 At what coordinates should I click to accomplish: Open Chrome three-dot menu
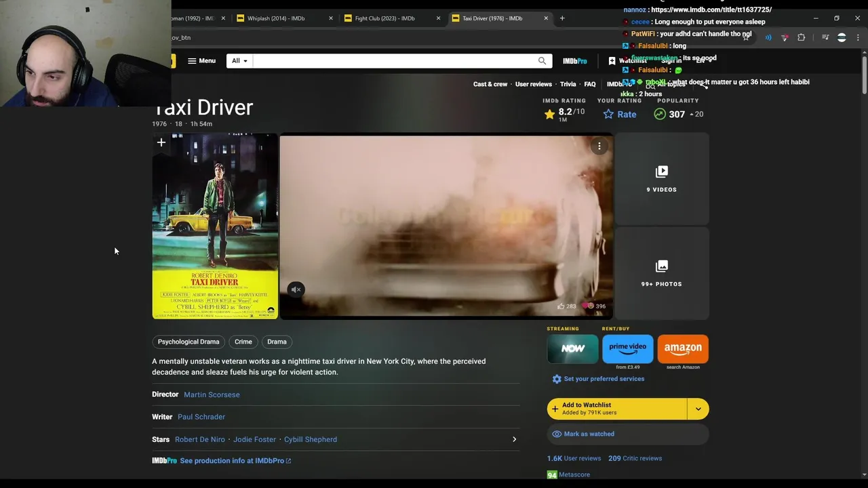click(858, 38)
